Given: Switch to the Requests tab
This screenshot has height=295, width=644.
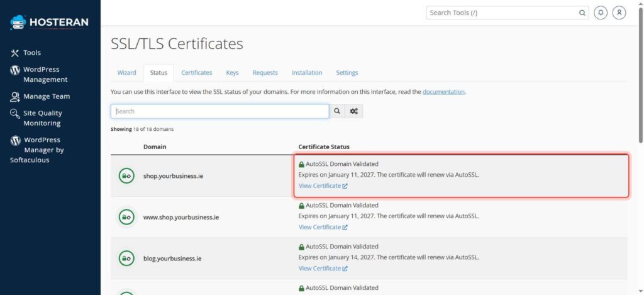Looking at the screenshot, I should tap(265, 73).
